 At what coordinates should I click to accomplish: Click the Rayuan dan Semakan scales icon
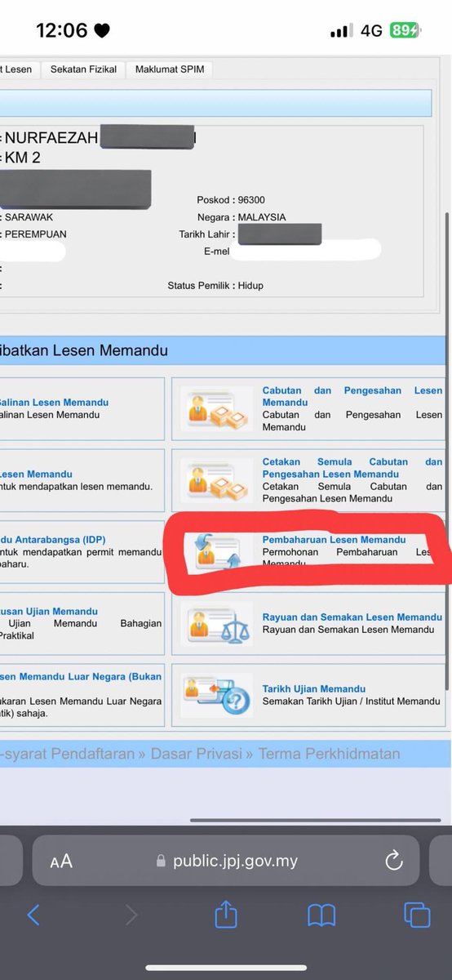pyautogui.click(x=217, y=625)
